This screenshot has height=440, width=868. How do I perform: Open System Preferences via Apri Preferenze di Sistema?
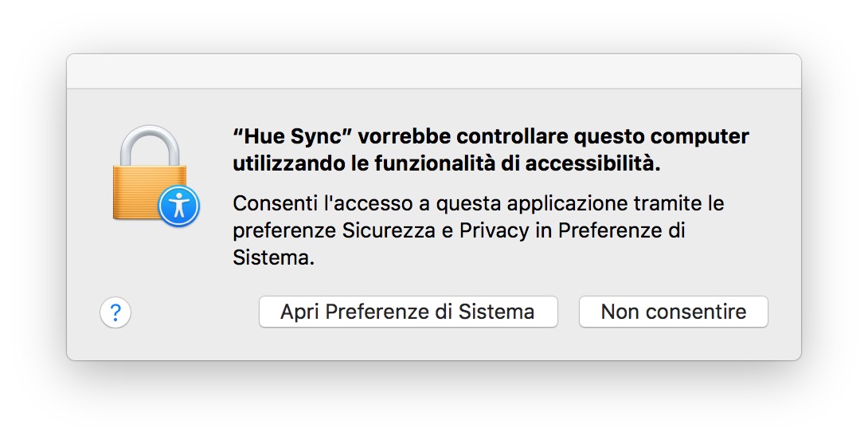408,312
